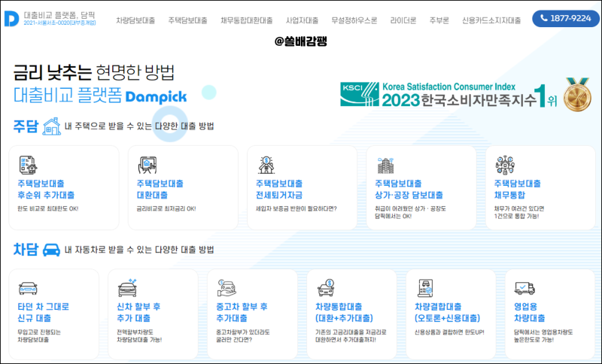Open 주택담보대출 채무통합 link

pos(517,189)
